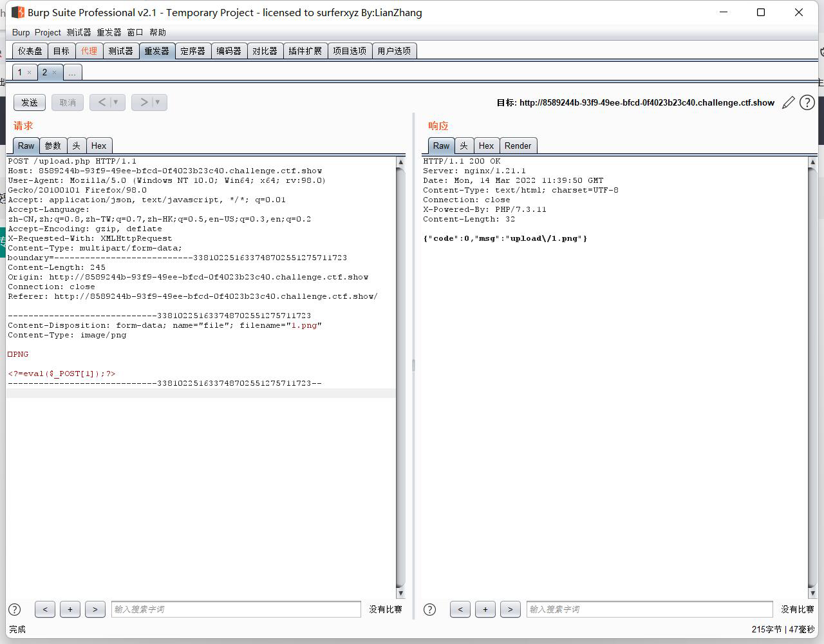824x644 pixels.
Task: Open the 帮助 menu
Action: (158, 32)
